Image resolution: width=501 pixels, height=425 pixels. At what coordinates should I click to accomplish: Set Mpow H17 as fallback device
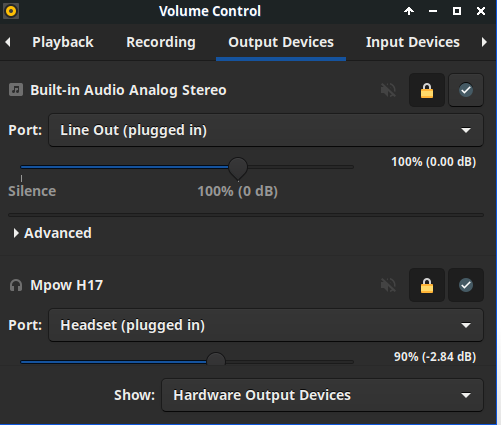click(x=466, y=285)
